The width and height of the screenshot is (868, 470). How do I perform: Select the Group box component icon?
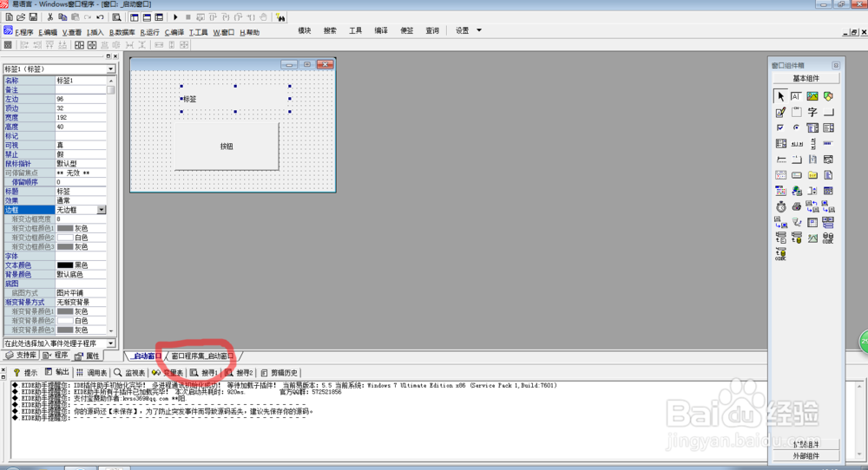click(796, 112)
